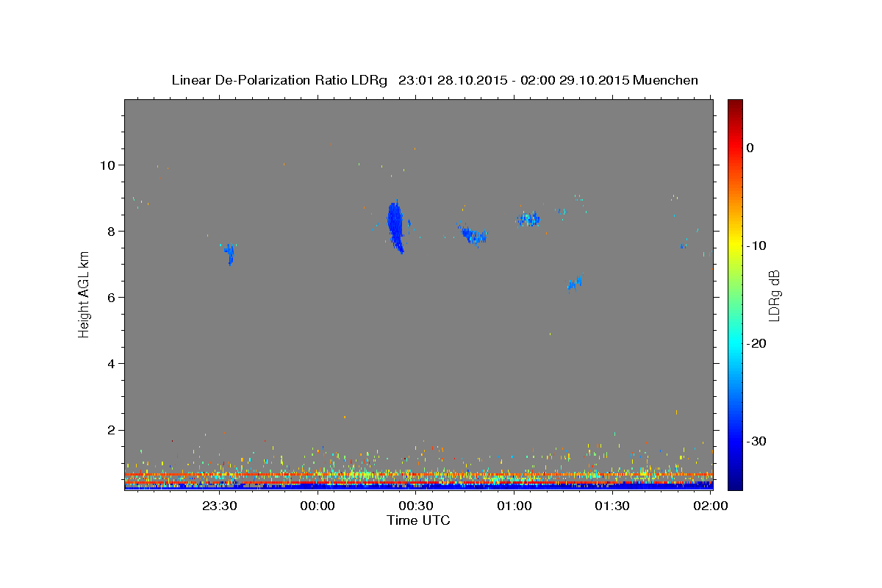Click the colorbar value 0
The width and height of the screenshot is (882, 588).
point(750,148)
